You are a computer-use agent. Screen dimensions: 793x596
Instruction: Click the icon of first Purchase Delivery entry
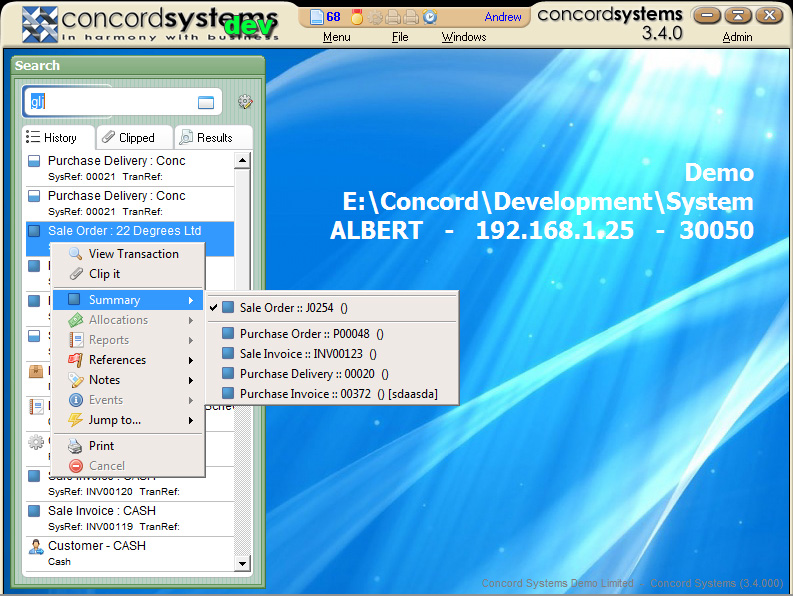click(34, 161)
